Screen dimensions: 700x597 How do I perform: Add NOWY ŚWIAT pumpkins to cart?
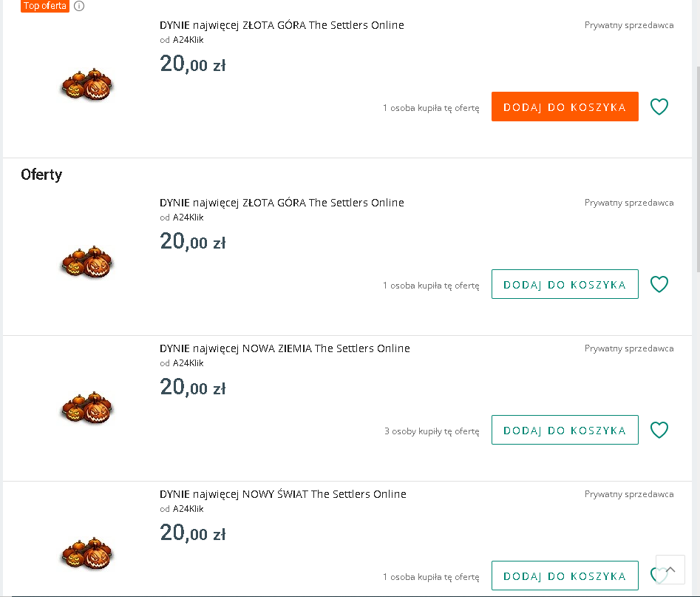[565, 576]
